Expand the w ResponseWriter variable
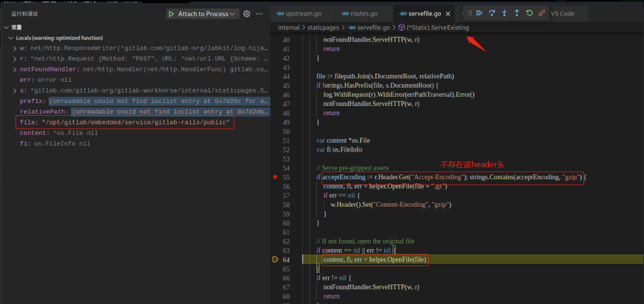Viewport: 644px width, 304px height. (x=15, y=48)
